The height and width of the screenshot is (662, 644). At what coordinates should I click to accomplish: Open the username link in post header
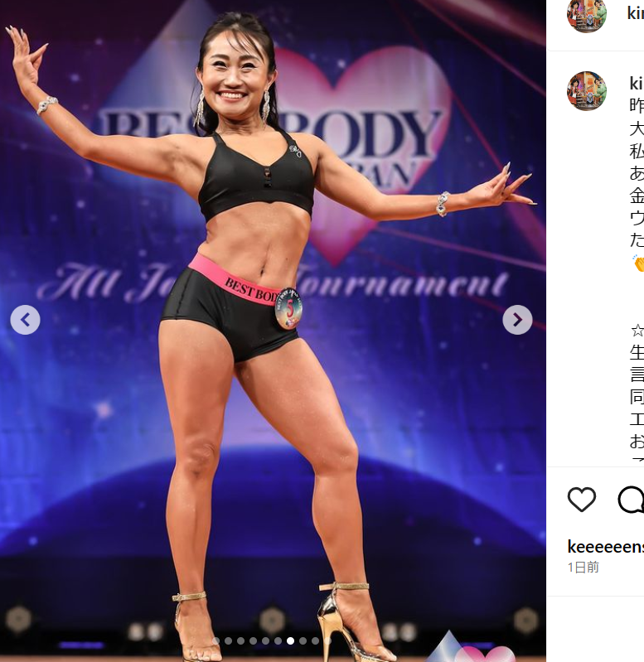pos(636,13)
